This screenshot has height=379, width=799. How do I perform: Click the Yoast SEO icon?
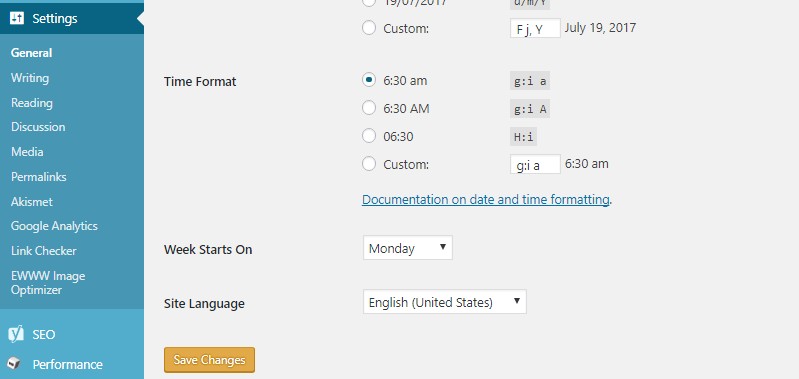16,334
